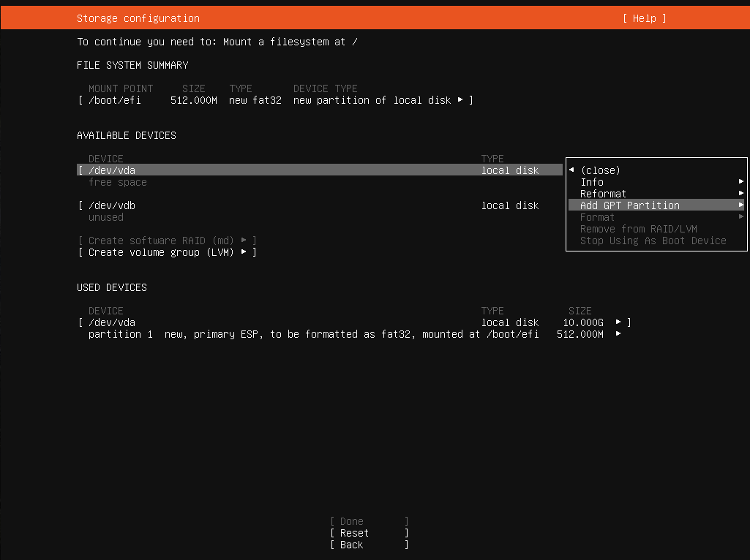Select the free space entry under /dev/vda
Screen dimensions: 750x560
click(117, 182)
